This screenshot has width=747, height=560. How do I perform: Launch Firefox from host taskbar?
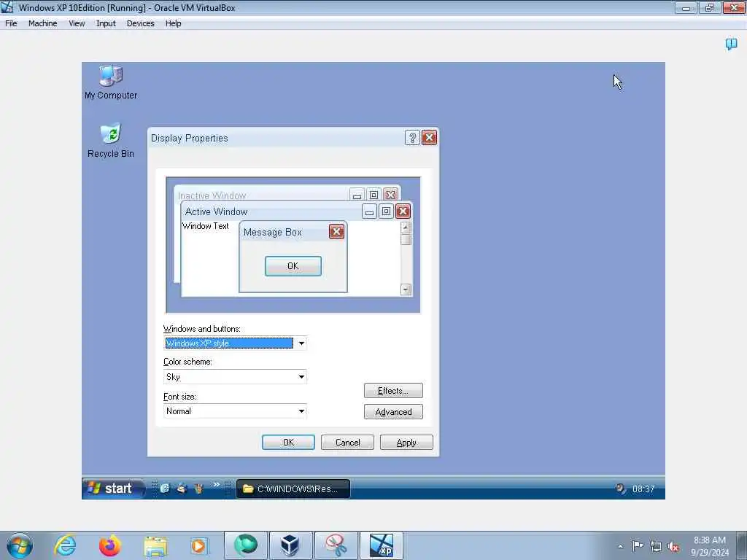[109, 545]
